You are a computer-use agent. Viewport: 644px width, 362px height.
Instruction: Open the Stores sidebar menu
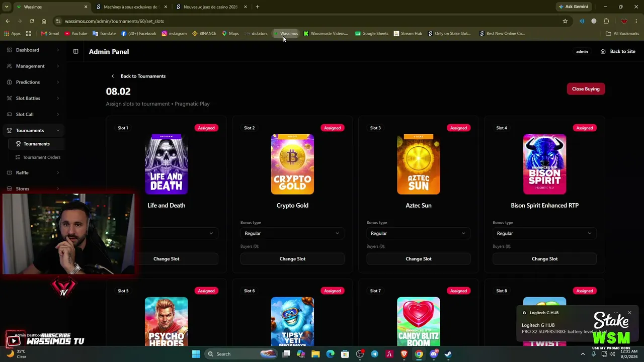[x=33, y=189]
